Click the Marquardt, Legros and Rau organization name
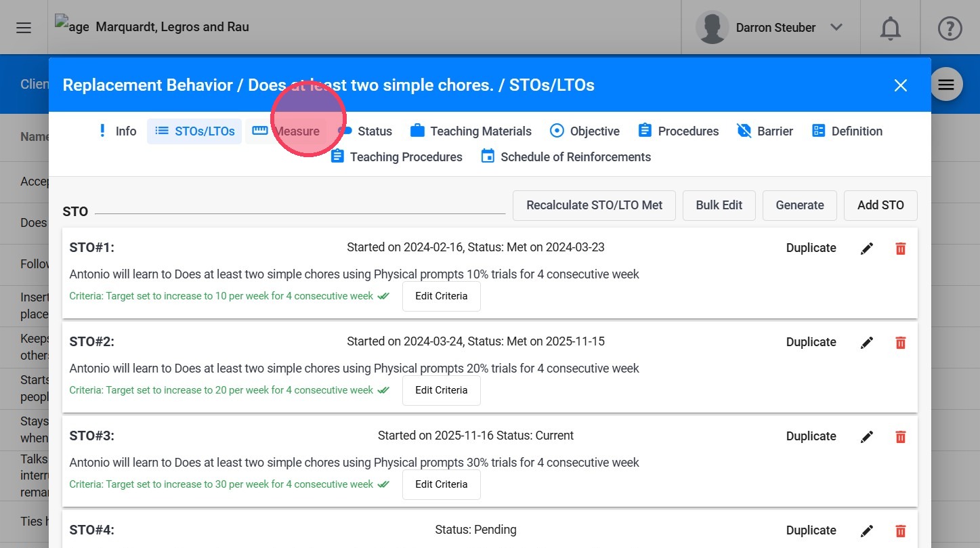 173,27
